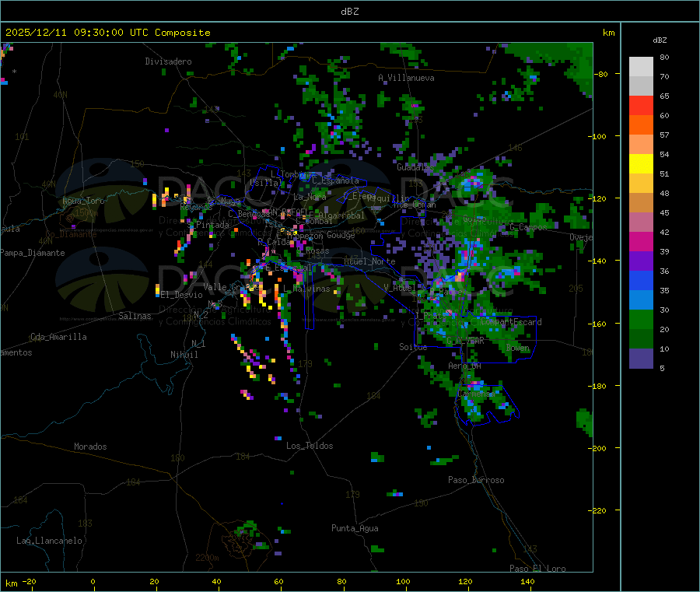Image resolution: width=700 pixels, height=592 pixels.
Task: Click the violet 36-39 dBZ legend swatch
Action: (x=641, y=261)
